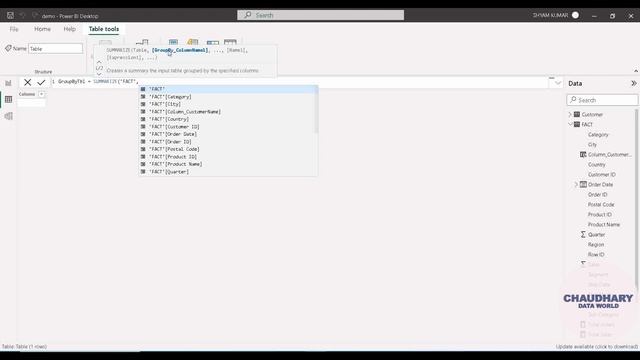Switch to the Help ribbon tab
640x360 pixels.
click(x=69, y=29)
